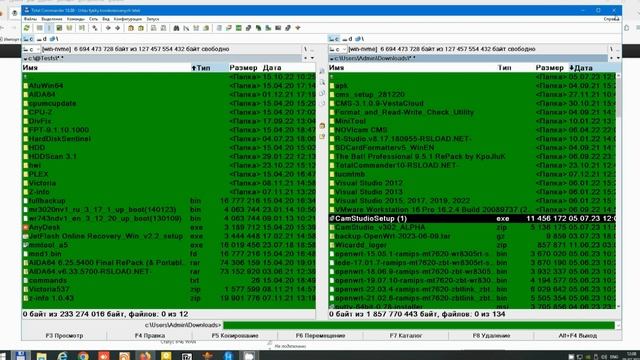Go forward with the right arrow icon
The width and height of the screenshot is (640, 360).
118,28
